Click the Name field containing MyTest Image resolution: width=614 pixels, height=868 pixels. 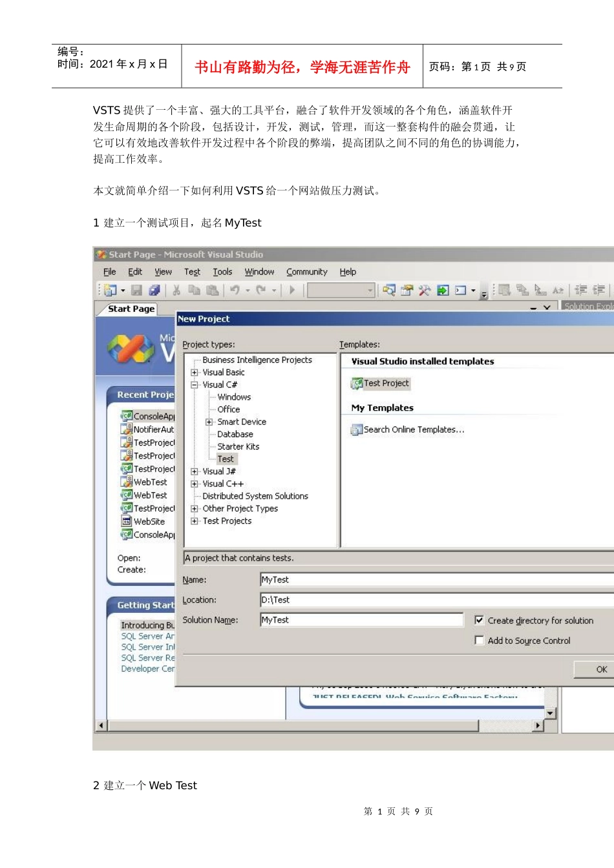tap(437, 580)
